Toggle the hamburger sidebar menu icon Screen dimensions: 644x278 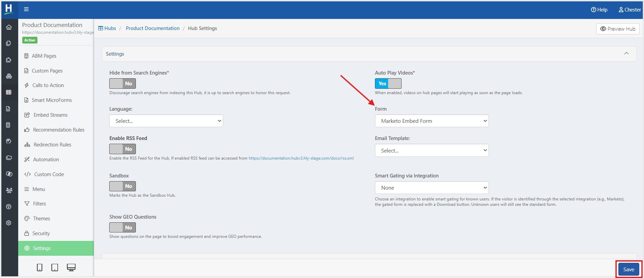[x=26, y=9]
